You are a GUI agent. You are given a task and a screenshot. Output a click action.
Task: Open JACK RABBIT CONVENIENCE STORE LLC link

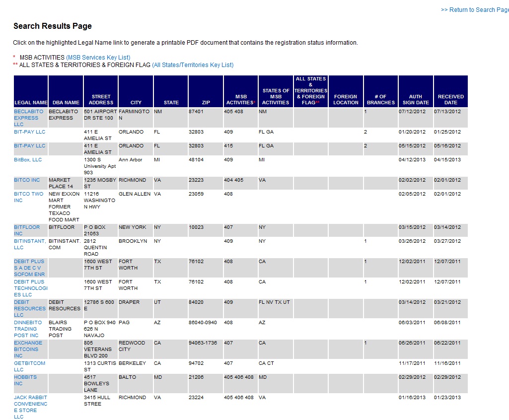tap(30, 407)
